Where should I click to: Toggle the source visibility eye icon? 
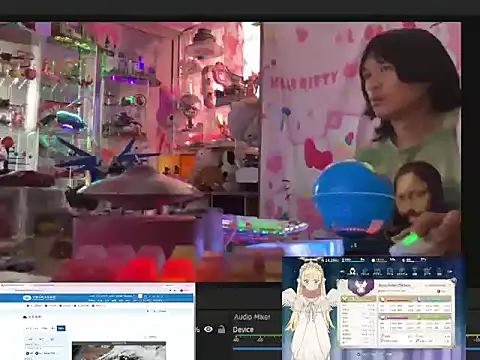[x=208, y=329]
